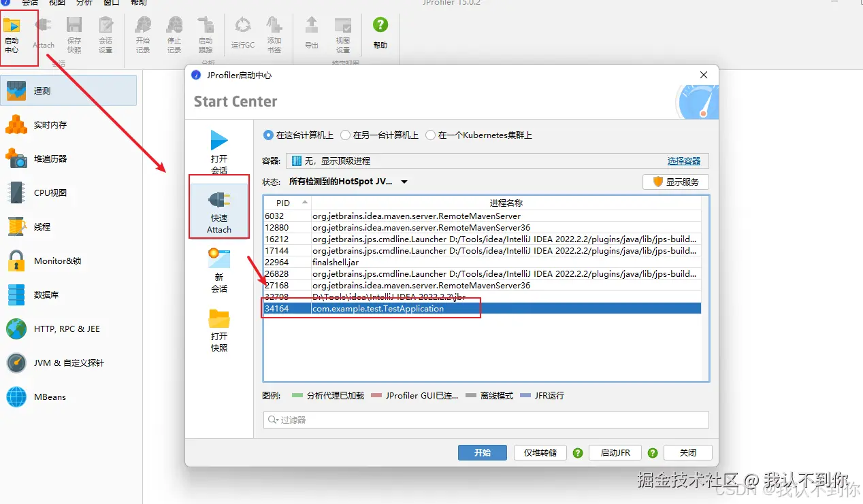Open 堆遍历器 heap walker in the sidebar
Screen dimensions: 863x504
point(68,158)
